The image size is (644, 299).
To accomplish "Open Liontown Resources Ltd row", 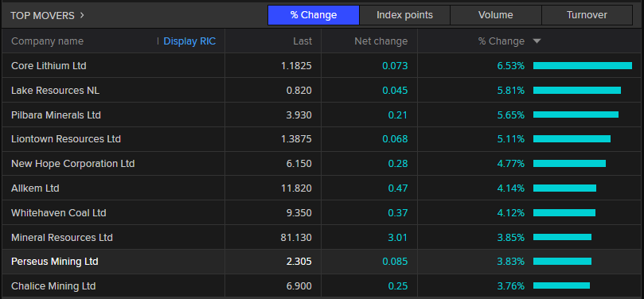I will 322,139.
